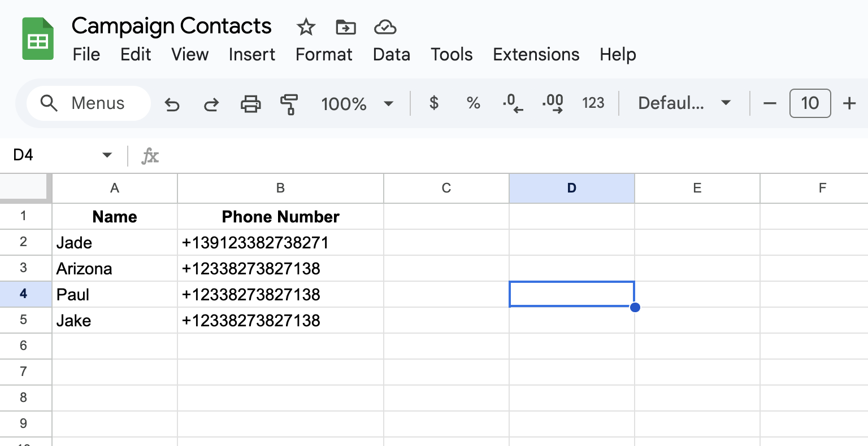Decrease decimal places in toolbar

tap(513, 103)
